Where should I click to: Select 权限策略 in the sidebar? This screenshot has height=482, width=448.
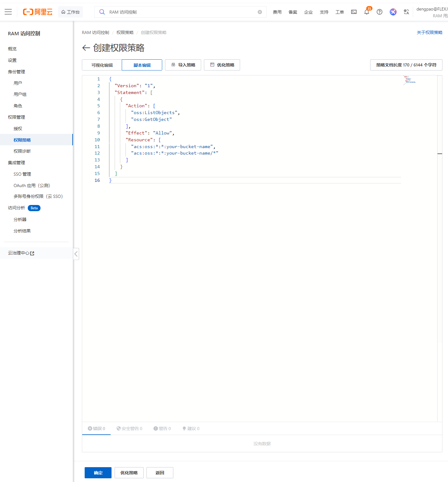tap(36, 140)
